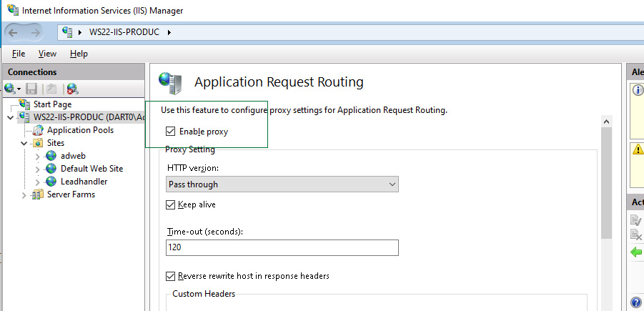Toggle the Enable proxy checkbox

[x=170, y=132]
